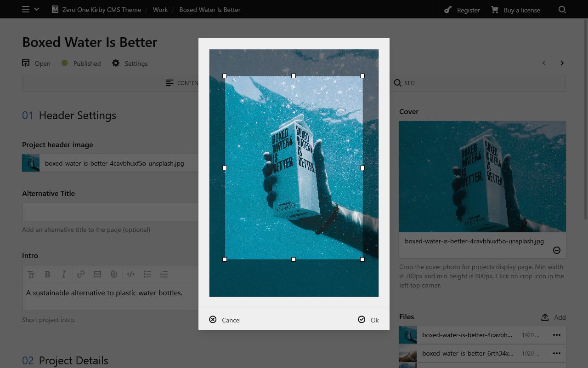588x368 pixels.
Task: Go to previous page arrow
Action: coord(544,63)
